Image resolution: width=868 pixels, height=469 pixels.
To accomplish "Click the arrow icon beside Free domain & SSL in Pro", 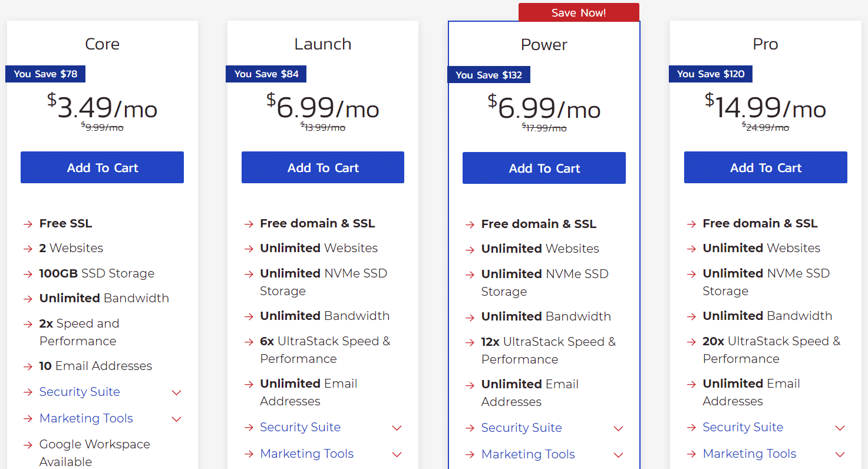I will coord(691,223).
